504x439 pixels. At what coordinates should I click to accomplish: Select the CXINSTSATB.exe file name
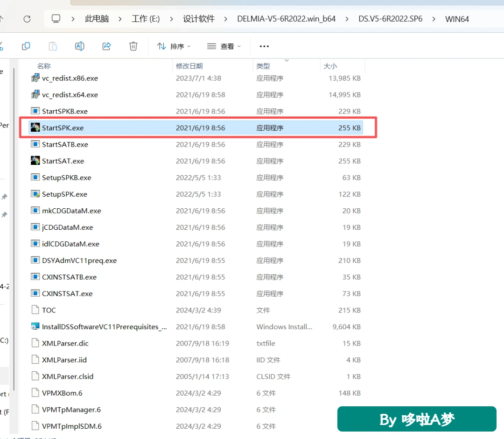tap(69, 277)
